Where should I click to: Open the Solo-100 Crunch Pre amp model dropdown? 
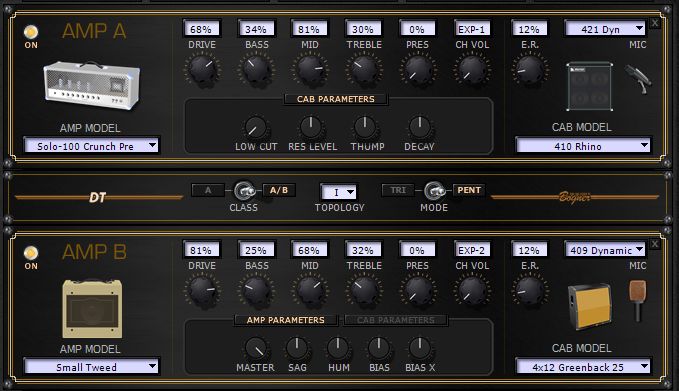click(x=92, y=146)
